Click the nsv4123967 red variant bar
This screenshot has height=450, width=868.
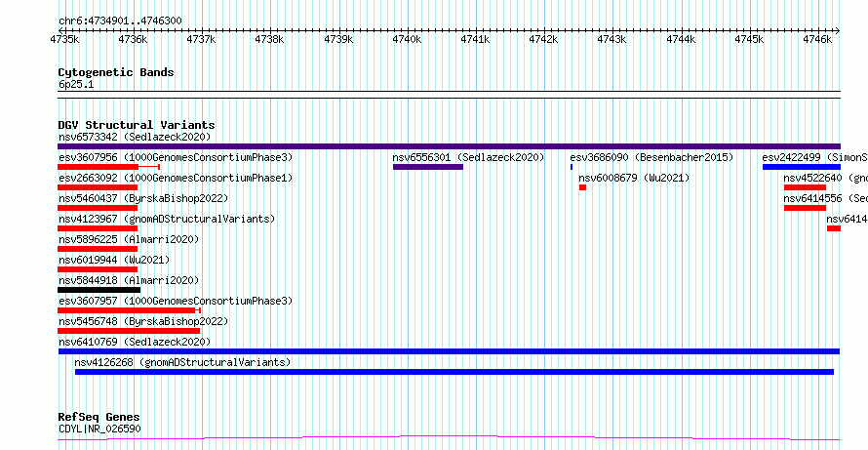98,228
